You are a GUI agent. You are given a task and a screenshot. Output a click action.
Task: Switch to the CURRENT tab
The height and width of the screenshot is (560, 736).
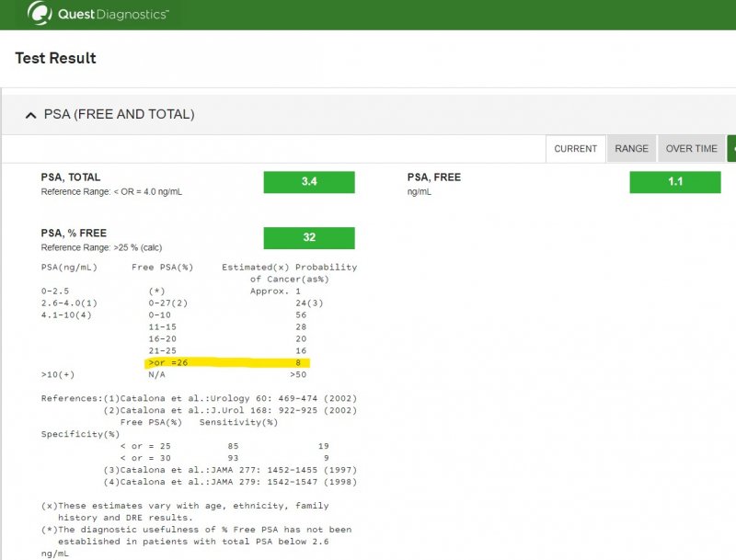click(x=576, y=149)
